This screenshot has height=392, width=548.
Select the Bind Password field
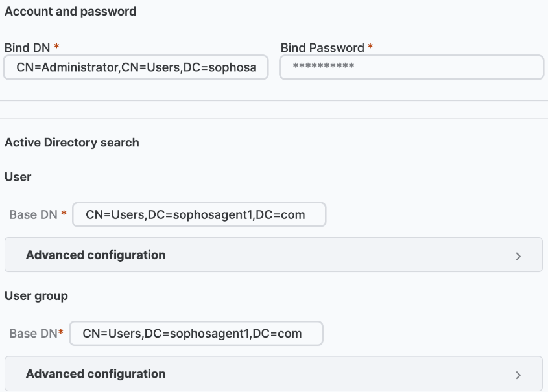coord(411,67)
